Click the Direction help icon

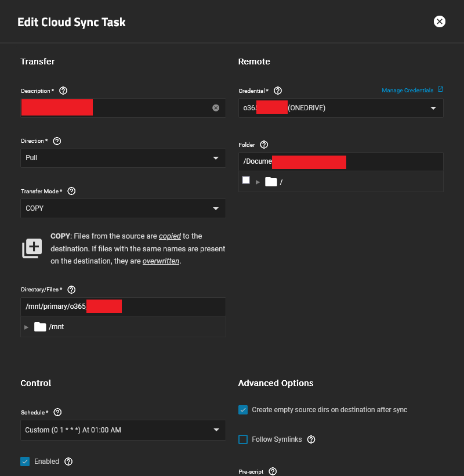tap(56, 140)
